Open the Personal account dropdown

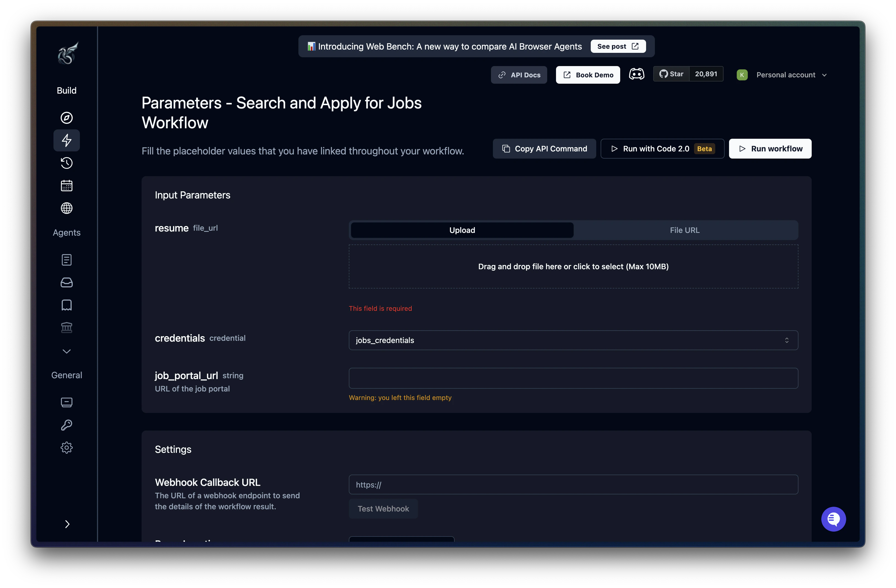[791, 75]
